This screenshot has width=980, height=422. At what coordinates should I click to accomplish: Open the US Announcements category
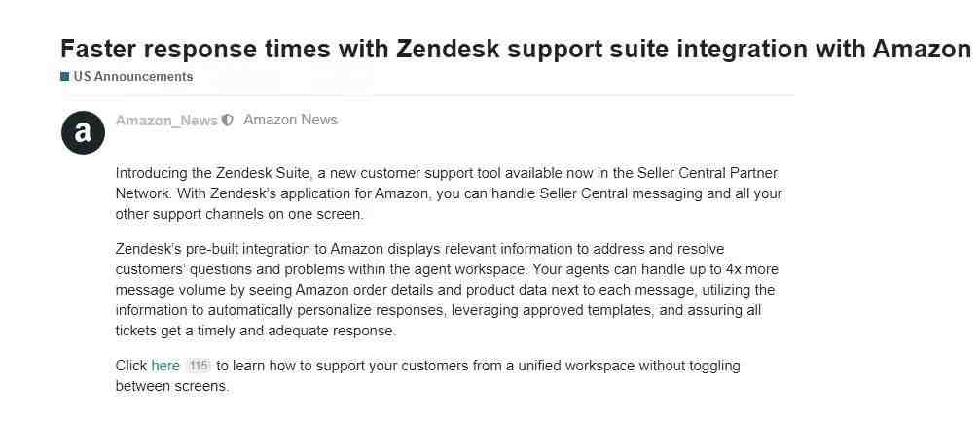(x=132, y=76)
